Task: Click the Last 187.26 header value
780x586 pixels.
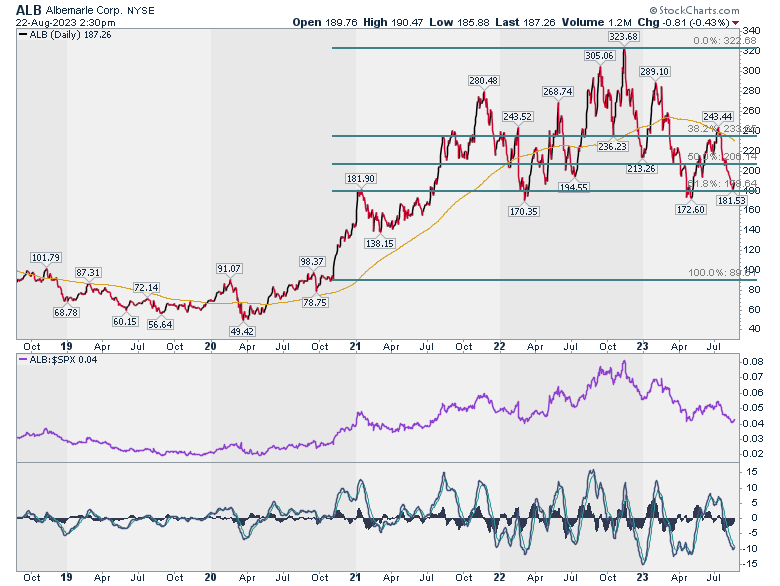Action: [x=525, y=22]
